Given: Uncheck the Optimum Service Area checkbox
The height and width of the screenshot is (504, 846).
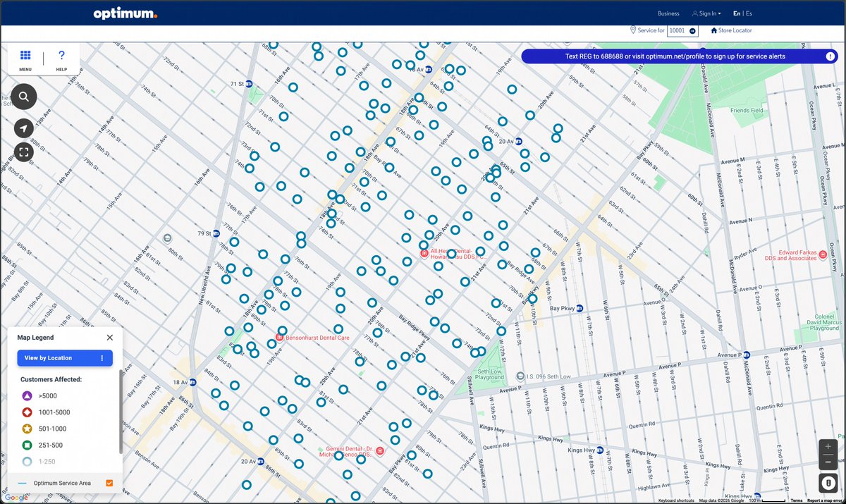Looking at the screenshot, I should click(109, 483).
